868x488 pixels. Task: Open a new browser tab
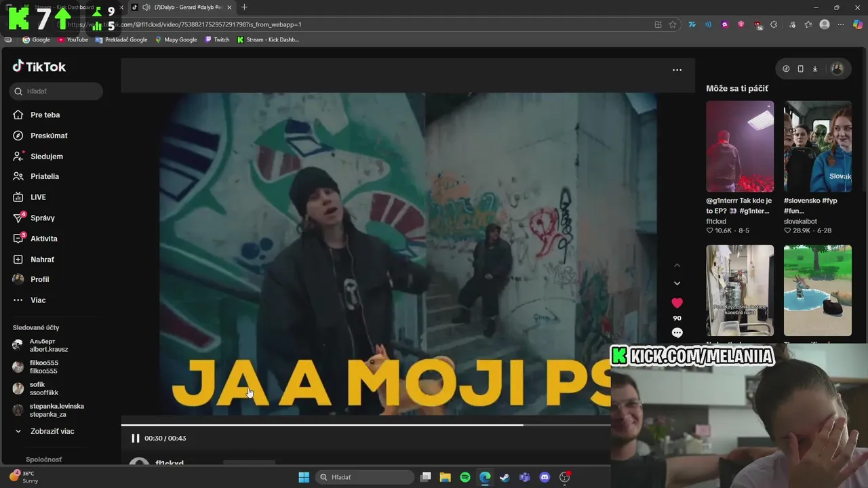(x=244, y=7)
